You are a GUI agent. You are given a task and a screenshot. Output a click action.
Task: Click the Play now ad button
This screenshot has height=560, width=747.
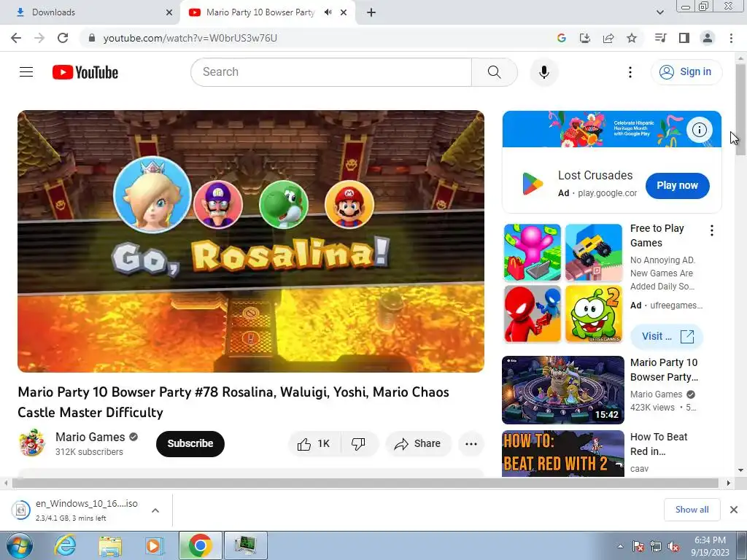point(677,185)
